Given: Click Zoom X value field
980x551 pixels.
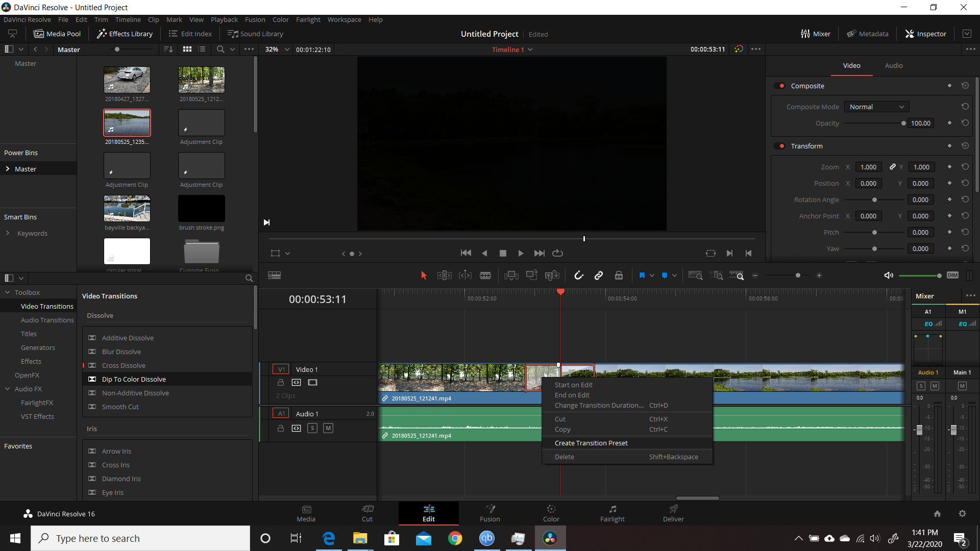Looking at the screenshot, I should (x=868, y=167).
